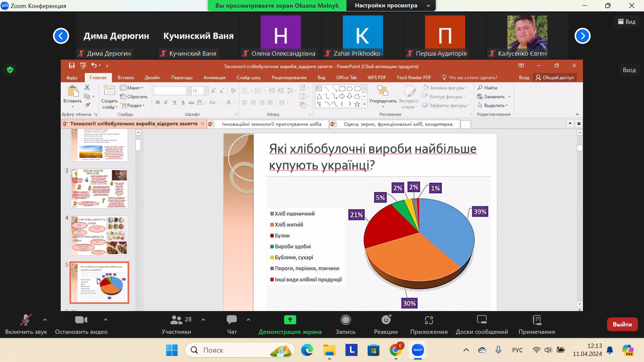Screen dimensions: 644x362
Task: Select slide 4 thumbnail in panel
Action: 99,235
